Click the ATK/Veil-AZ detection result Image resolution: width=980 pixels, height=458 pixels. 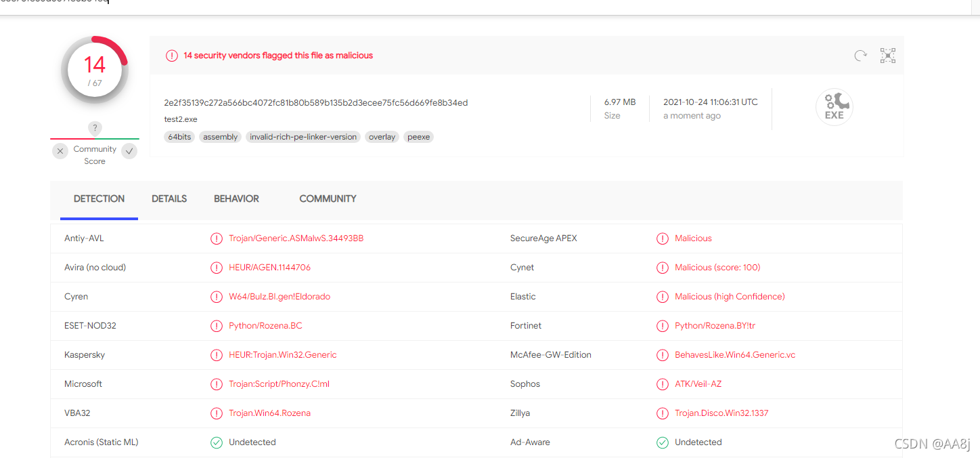698,384
